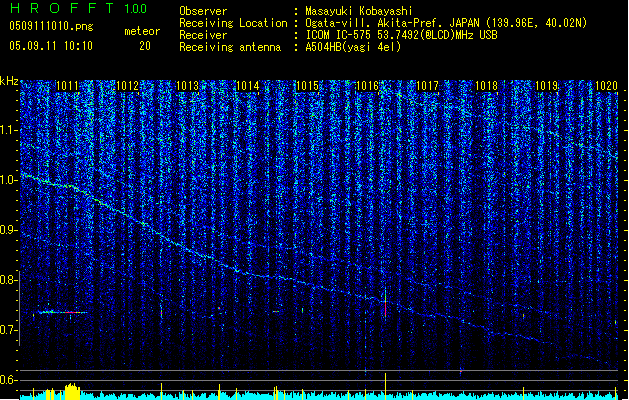The image size is (629, 400).
Task: Click the 1019 time marker
Action: click(x=546, y=86)
